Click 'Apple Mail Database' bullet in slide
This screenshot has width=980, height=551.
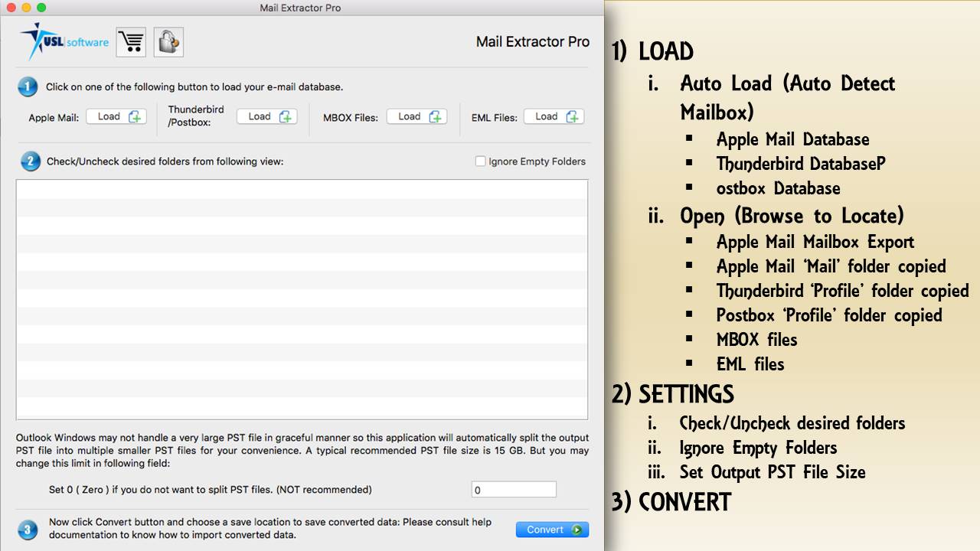coord(792,139)
